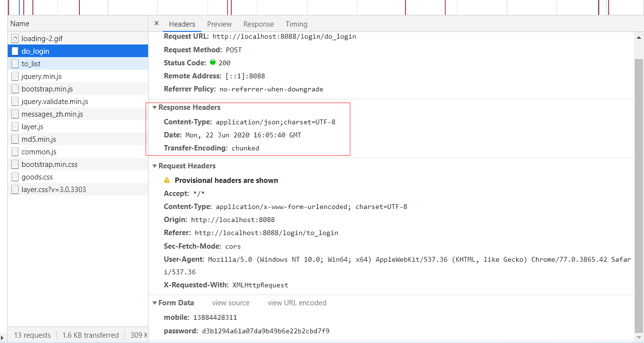
Task: Click the provisional headers warning icon
Action: 167,180
